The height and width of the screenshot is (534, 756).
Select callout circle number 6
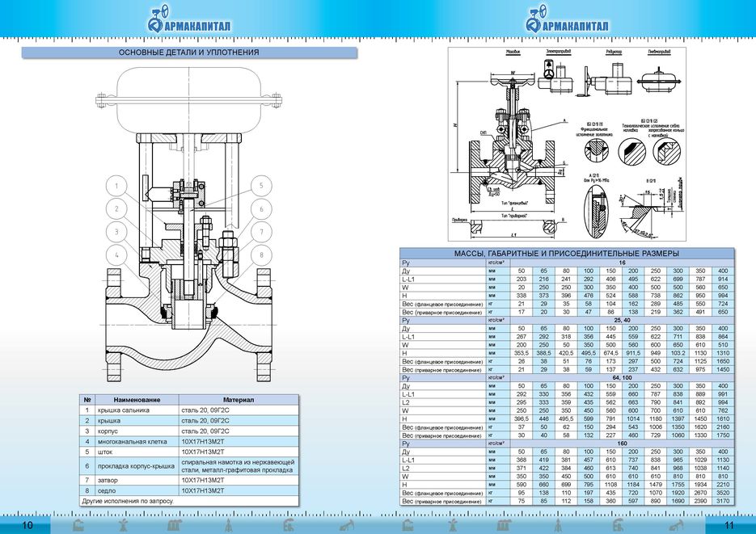coord(261,209)
